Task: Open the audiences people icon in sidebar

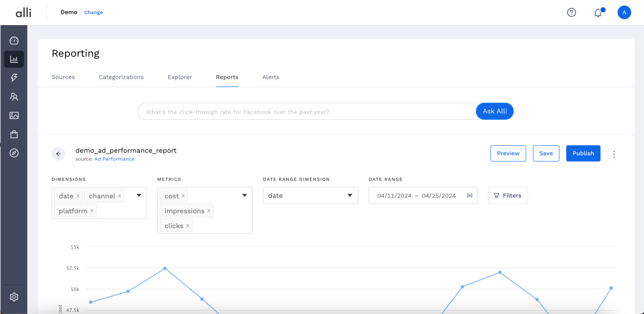Action: click(x=14, y=97)
